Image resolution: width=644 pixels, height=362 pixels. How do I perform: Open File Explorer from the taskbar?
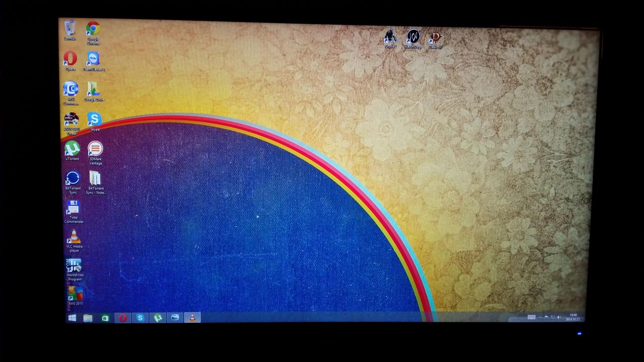coord(88,318)
